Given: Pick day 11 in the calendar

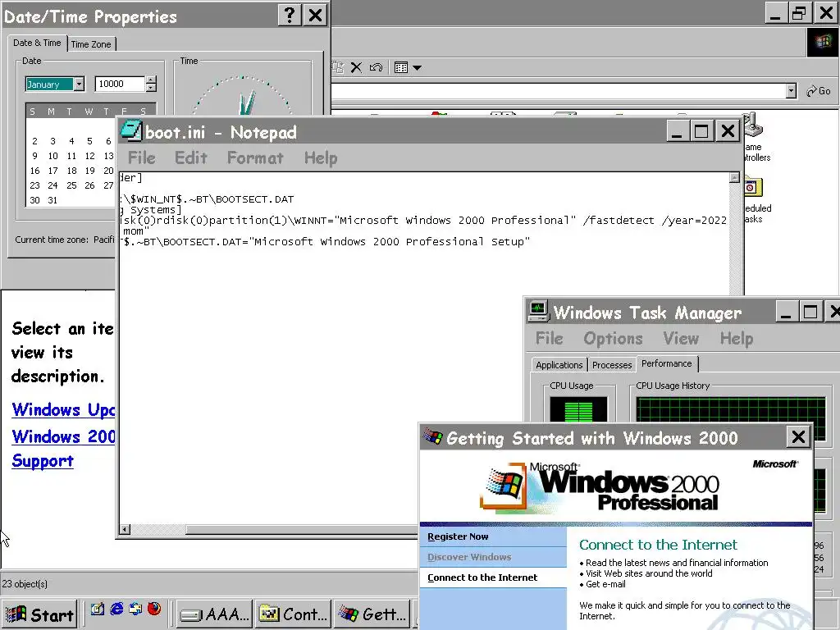Looking at the screenshot, I should click(71, 156).
